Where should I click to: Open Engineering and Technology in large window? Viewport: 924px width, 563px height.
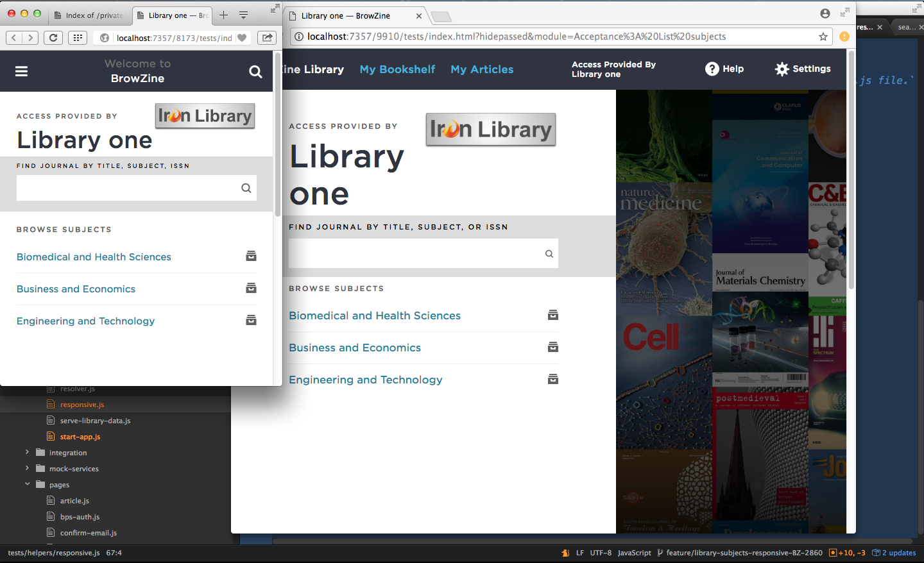[366, 380]
